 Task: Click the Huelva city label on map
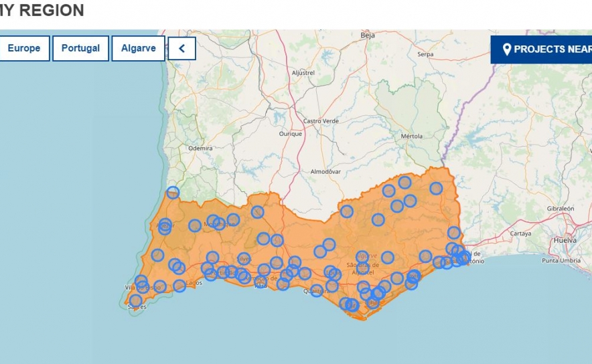564,240
